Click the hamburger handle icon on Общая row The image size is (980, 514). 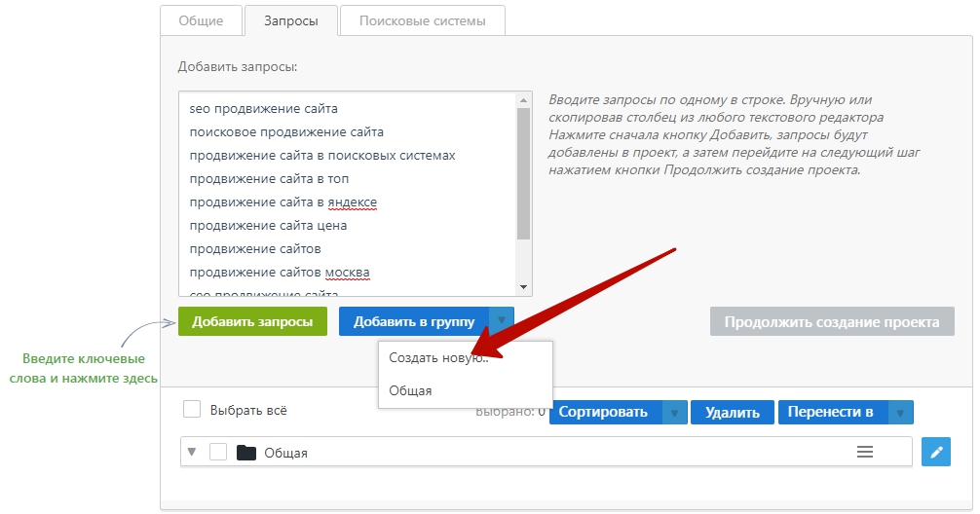865,452
